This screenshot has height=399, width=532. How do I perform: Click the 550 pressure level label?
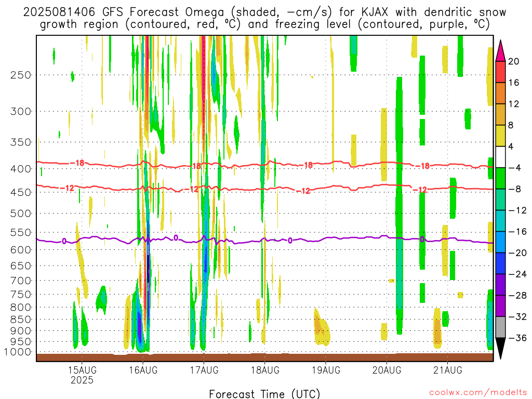(21, 232)
